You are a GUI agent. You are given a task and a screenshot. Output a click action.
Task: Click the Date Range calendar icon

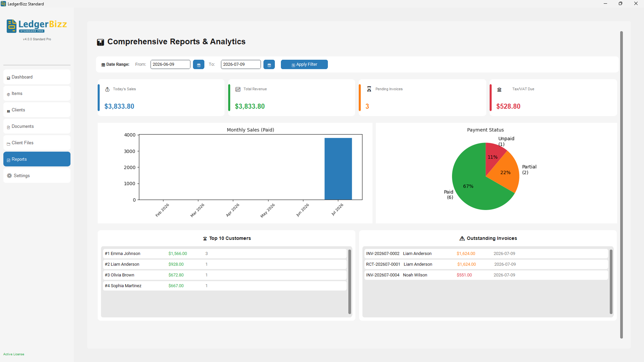103,65
